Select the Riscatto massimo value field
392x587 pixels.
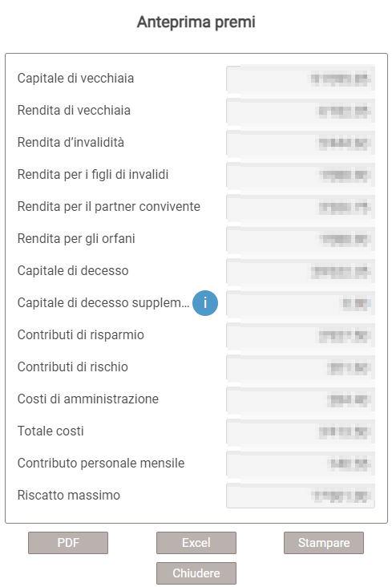click(x=301, y=496)
